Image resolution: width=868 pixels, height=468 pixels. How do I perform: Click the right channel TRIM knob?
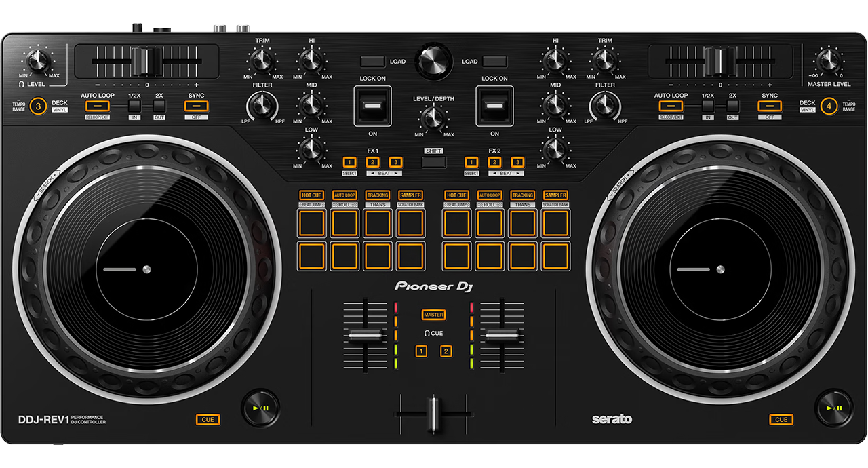(x=605, y=60)
